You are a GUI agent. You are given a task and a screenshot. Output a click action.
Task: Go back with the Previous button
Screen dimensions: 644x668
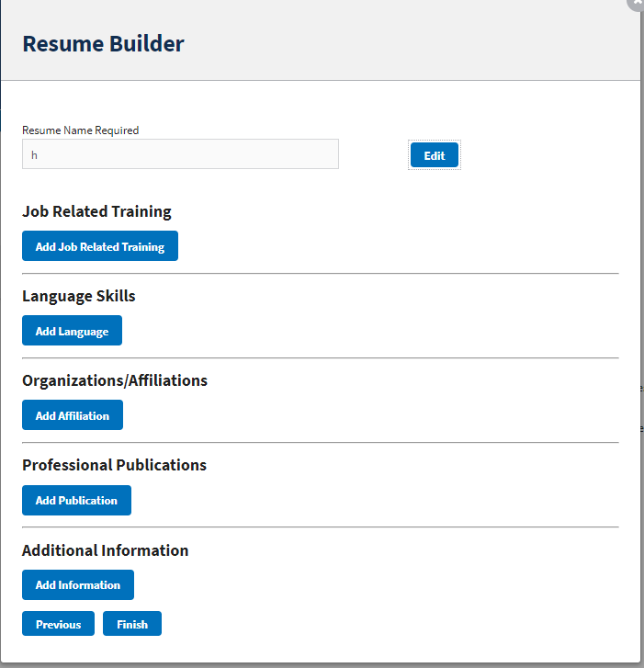(59, 624)
